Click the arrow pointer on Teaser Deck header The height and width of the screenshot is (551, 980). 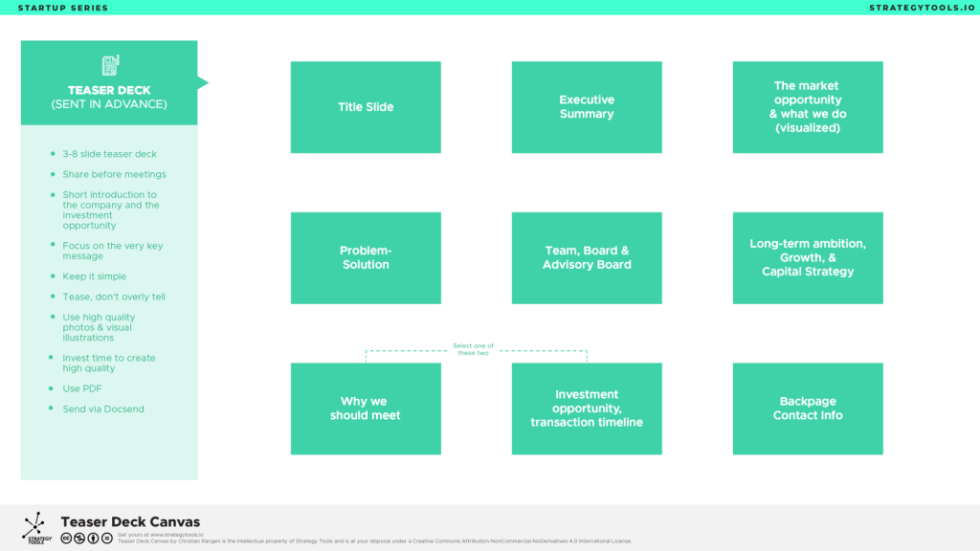pyautogui.click(x=202, y=83)
